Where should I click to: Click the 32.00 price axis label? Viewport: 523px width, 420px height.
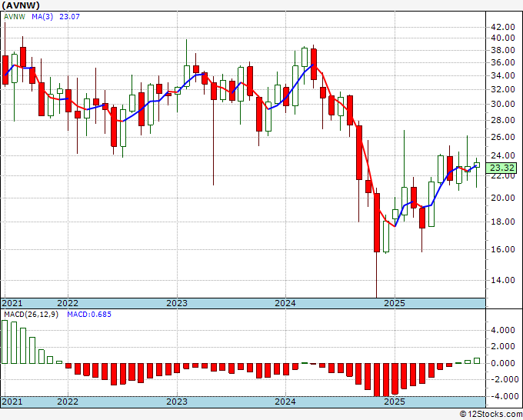point(503,89)
